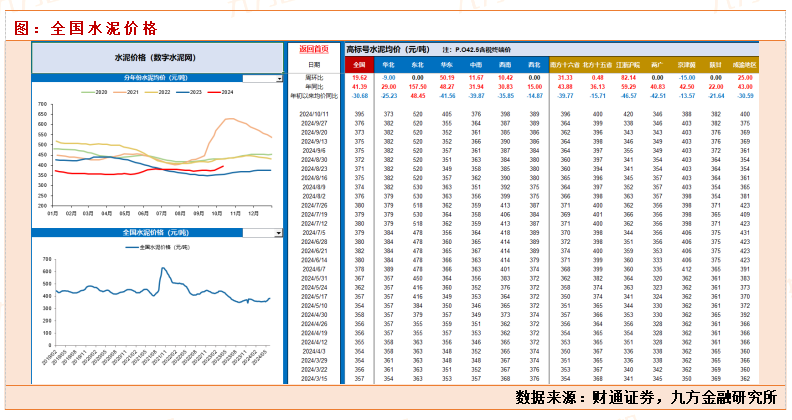Click the 2021 legend entry

click(126, 92)
